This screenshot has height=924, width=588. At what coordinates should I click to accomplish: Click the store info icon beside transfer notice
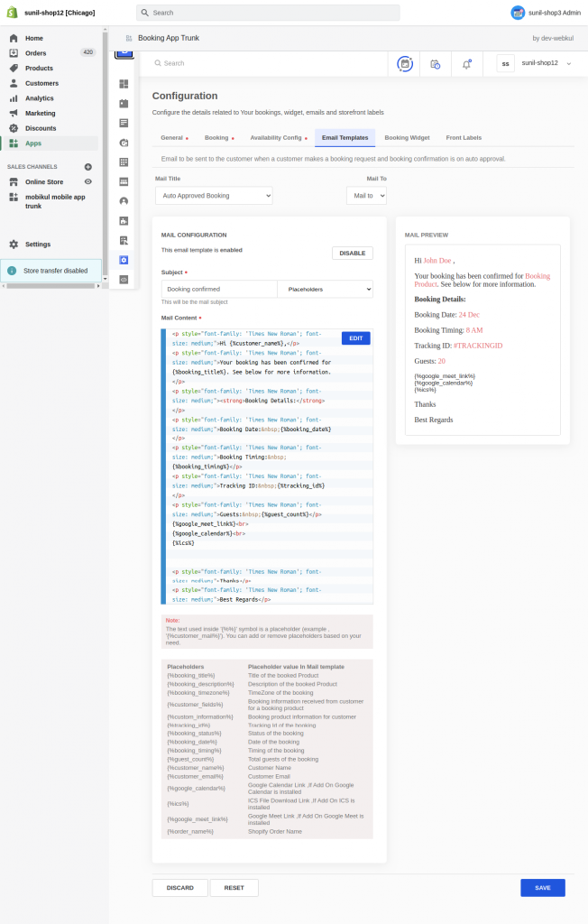click(x=12, y=271)
